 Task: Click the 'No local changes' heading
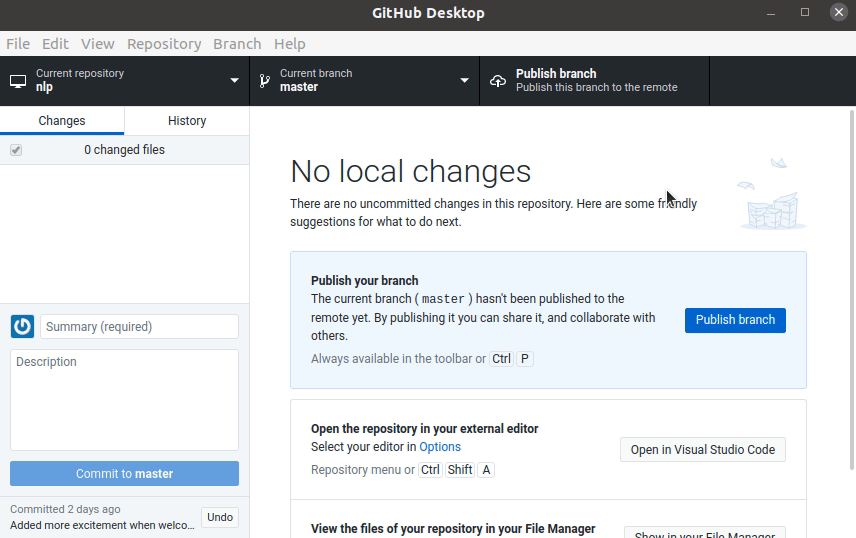click(x=411, y=172)
